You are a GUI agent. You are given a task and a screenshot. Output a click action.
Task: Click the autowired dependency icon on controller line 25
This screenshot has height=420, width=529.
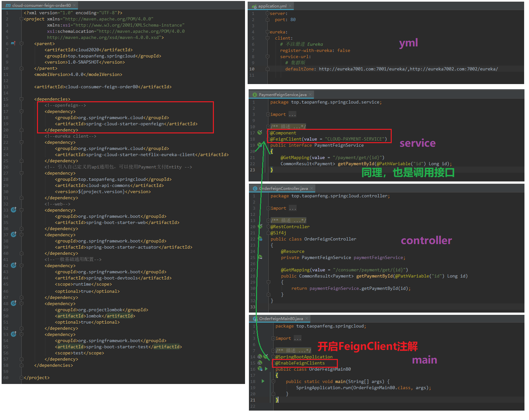[260, 257]
